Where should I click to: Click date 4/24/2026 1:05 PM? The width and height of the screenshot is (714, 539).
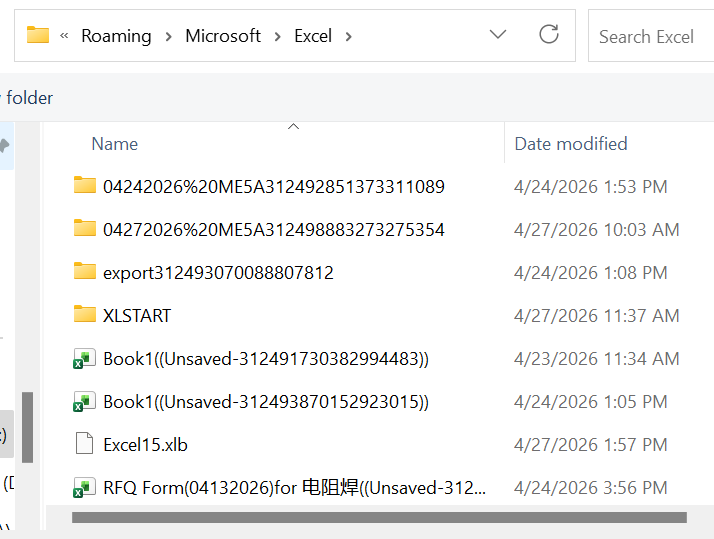coord(591,402)
